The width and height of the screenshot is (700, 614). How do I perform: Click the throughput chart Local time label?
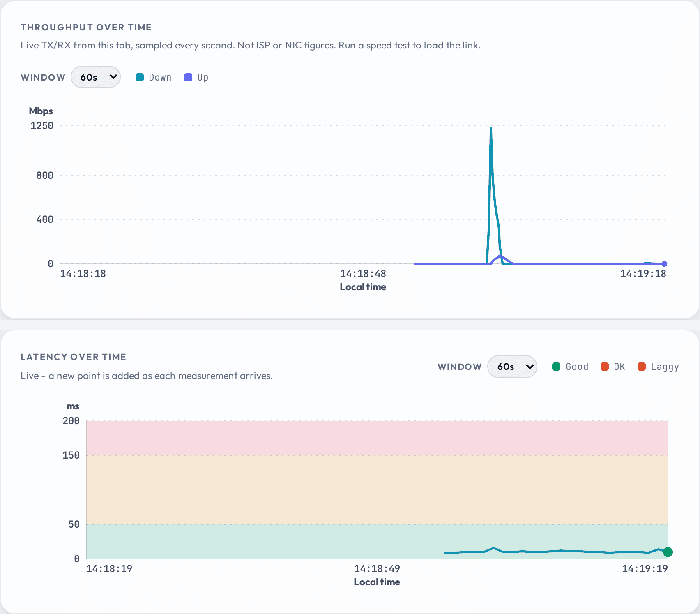pyautogui.click(x=363, y=287)
